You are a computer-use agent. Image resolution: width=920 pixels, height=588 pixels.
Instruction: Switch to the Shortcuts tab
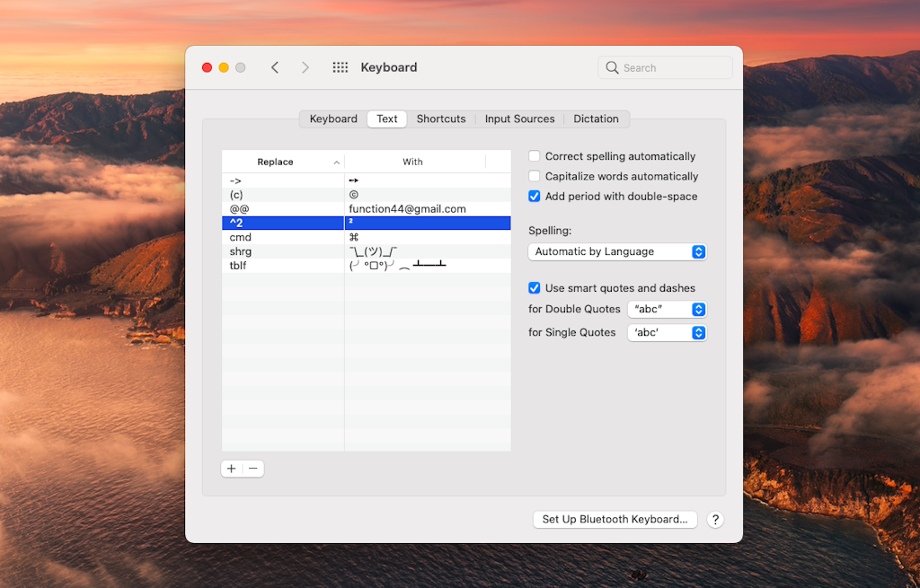441,118
